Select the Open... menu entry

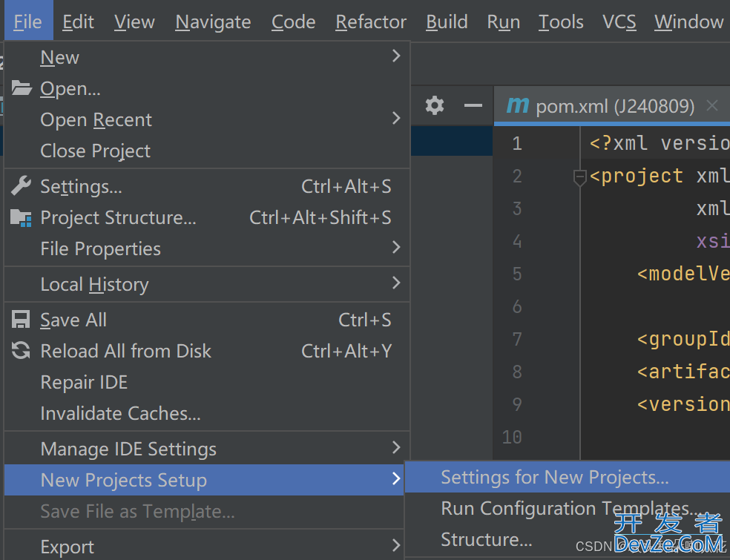pos(207,88)
